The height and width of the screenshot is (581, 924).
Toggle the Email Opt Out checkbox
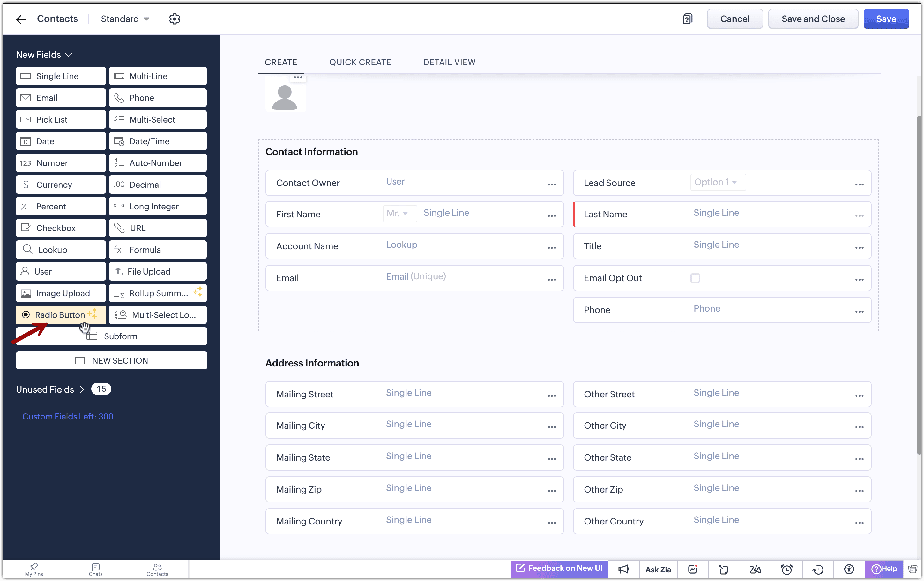[695, 278]
